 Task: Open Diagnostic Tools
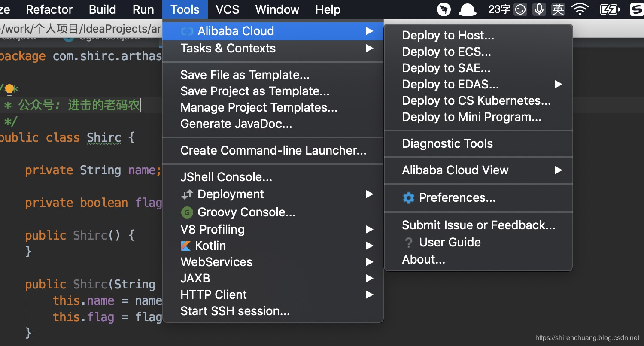tap(478, 144)
